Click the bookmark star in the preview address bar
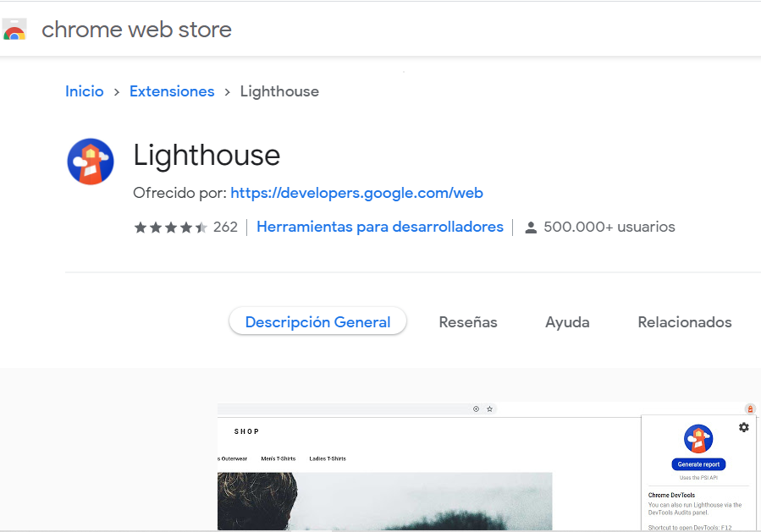761x532 pixels. pos(490,409)
